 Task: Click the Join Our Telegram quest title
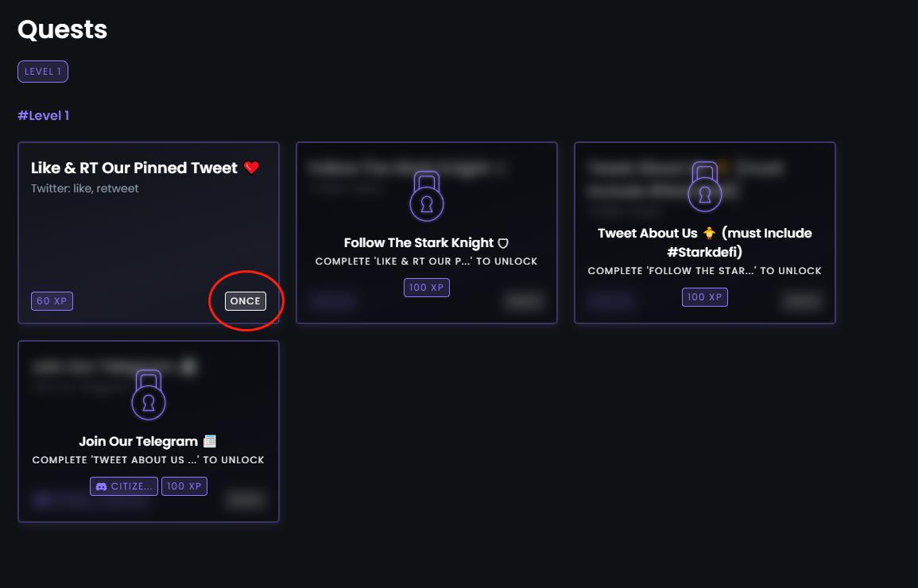click(138, 441)
